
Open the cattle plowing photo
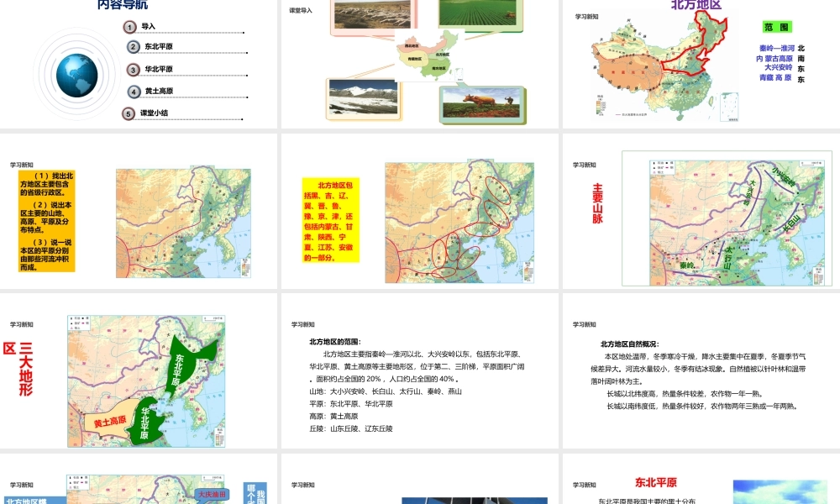pos(481,103)
